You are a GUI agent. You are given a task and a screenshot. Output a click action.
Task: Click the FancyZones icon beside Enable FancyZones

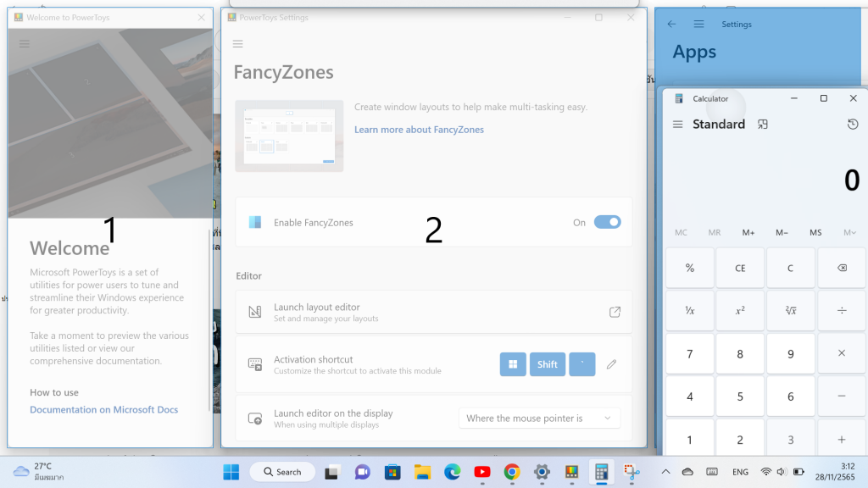click(254, 223)
